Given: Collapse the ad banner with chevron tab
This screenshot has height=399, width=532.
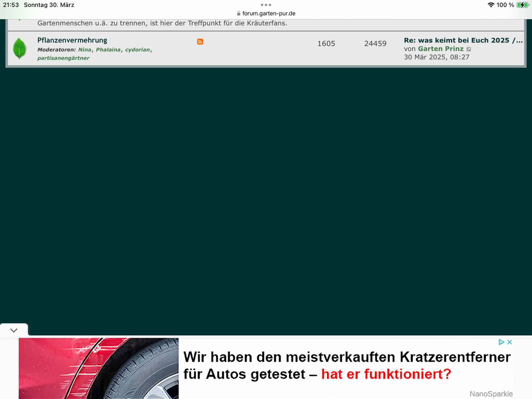Looking at the screenshot, I should tap(14, 330).
